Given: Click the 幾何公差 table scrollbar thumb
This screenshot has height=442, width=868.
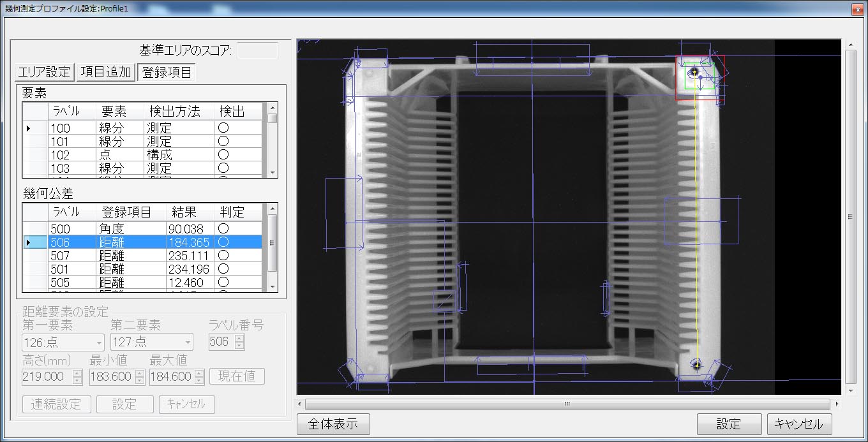Looking at the screenshot, I should (273, 242).
